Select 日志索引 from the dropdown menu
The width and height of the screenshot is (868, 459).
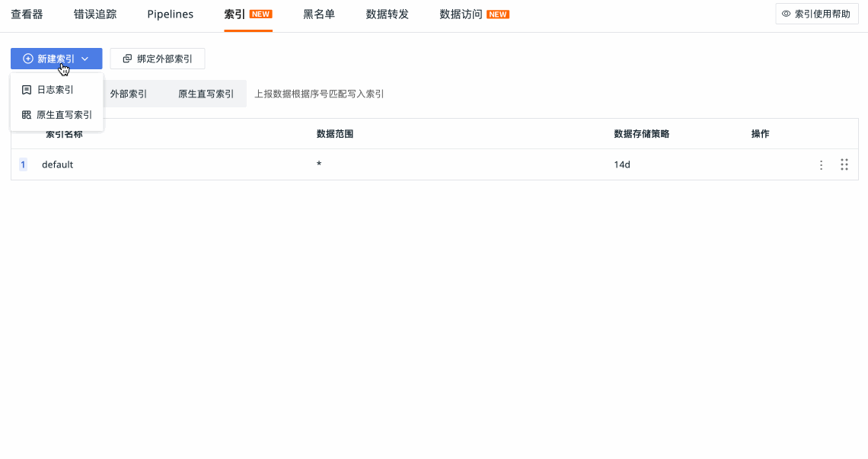[56, 90]
